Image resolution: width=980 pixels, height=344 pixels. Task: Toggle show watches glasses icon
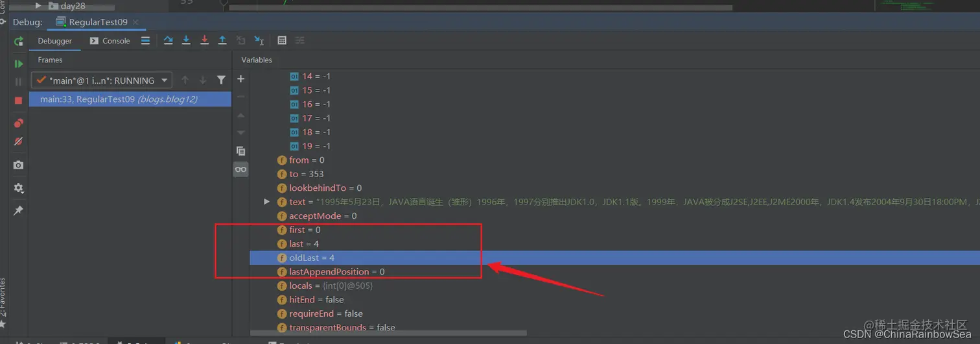pos(240,169)
